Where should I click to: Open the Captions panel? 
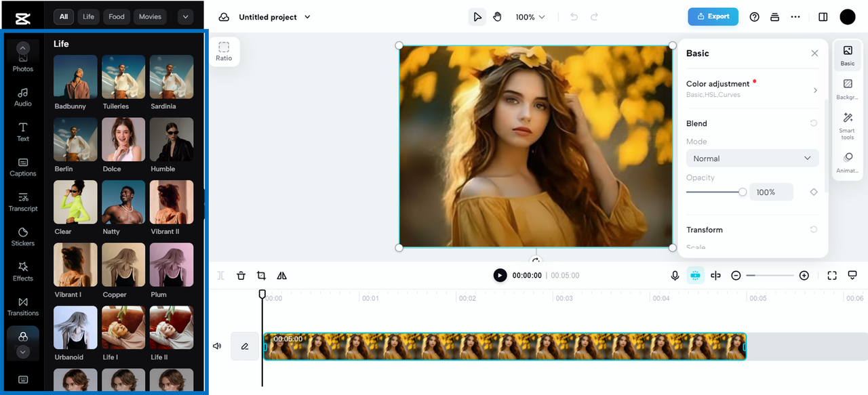coord(23,167)
